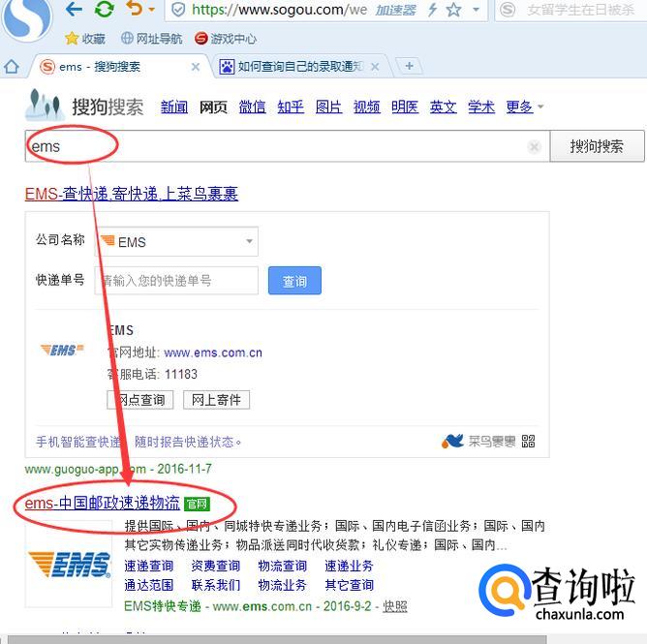This screenshot has width=647, height=644.
Task: Open 手机智能查快递 随时报告快递状态 link
Action: click(139, 442)
